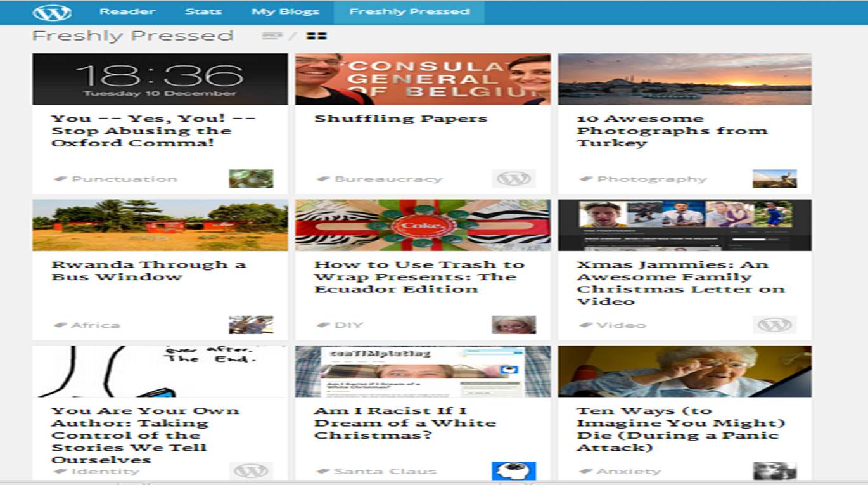Switch to list view layout icon
The image size is (868, 485).
(271, 36)
